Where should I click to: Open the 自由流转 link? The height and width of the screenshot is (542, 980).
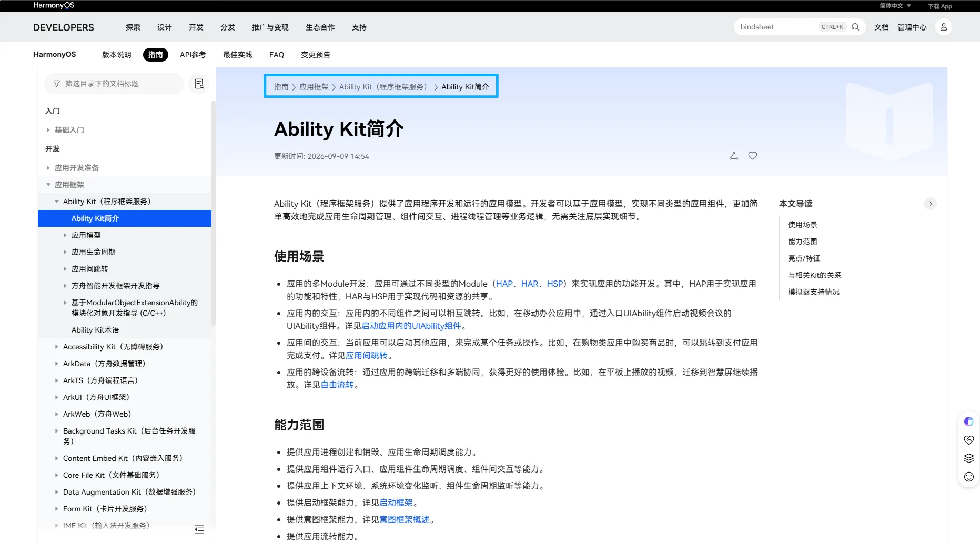point(337,385)
